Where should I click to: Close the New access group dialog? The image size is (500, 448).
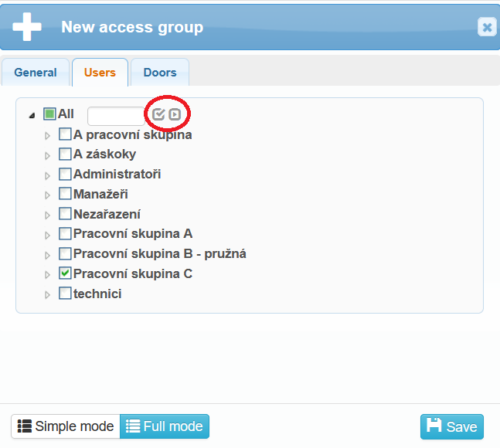pyautogui.click(x=487, y=28)
